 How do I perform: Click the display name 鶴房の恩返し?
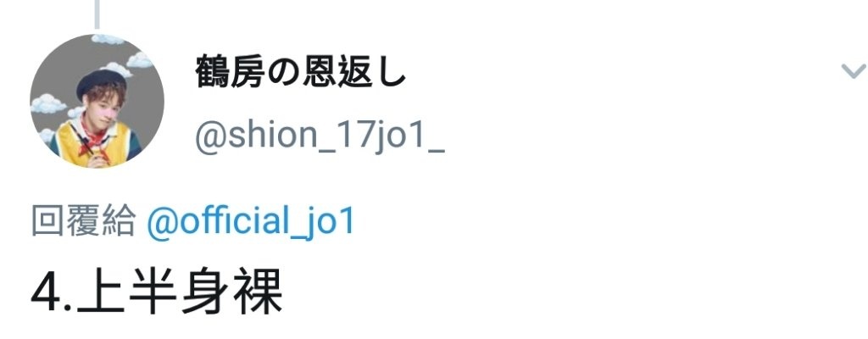301,74
